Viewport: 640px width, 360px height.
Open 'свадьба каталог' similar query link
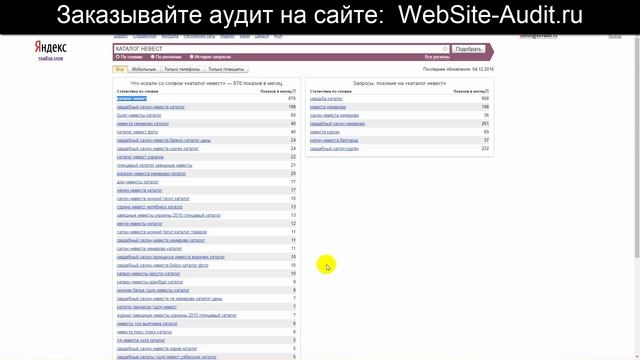click(326, 99)
